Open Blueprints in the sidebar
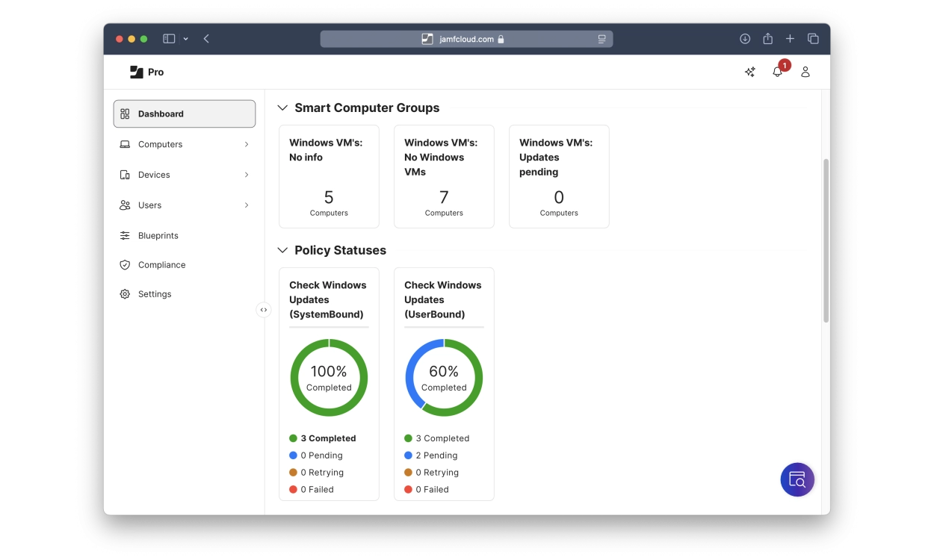Image resolution: width=934 pixels, height=560 pixels. tap(158, 235)
